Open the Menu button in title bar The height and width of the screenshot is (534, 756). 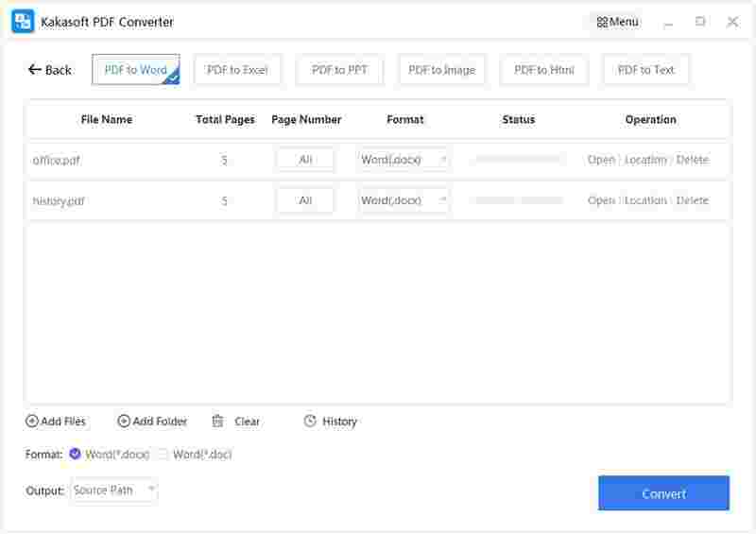617,22
